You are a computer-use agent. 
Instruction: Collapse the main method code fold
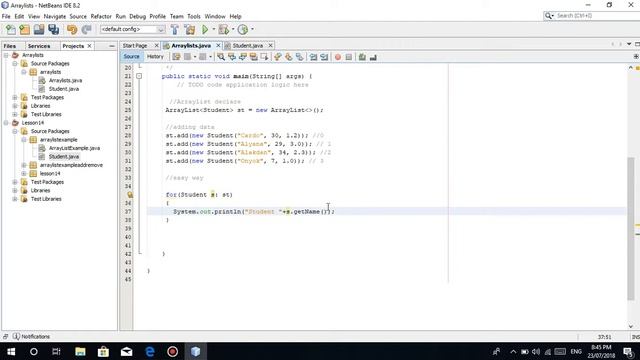[139, 76]
